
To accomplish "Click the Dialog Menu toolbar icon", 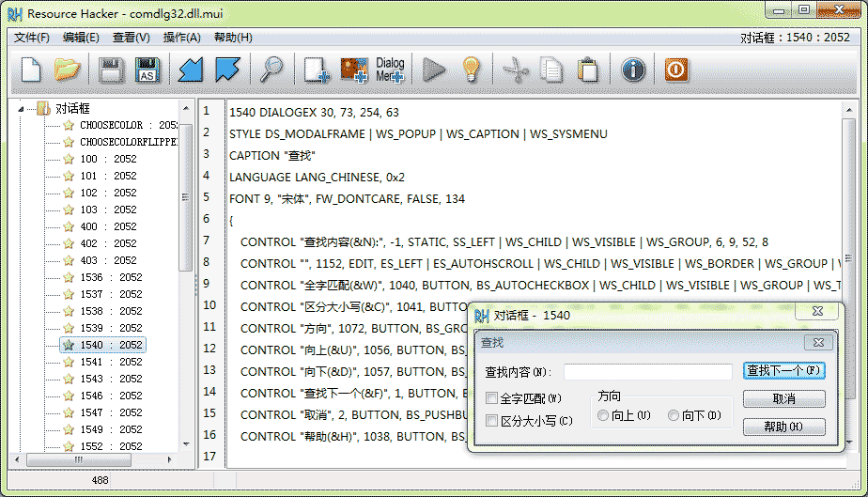I will (x=390, y=70).
